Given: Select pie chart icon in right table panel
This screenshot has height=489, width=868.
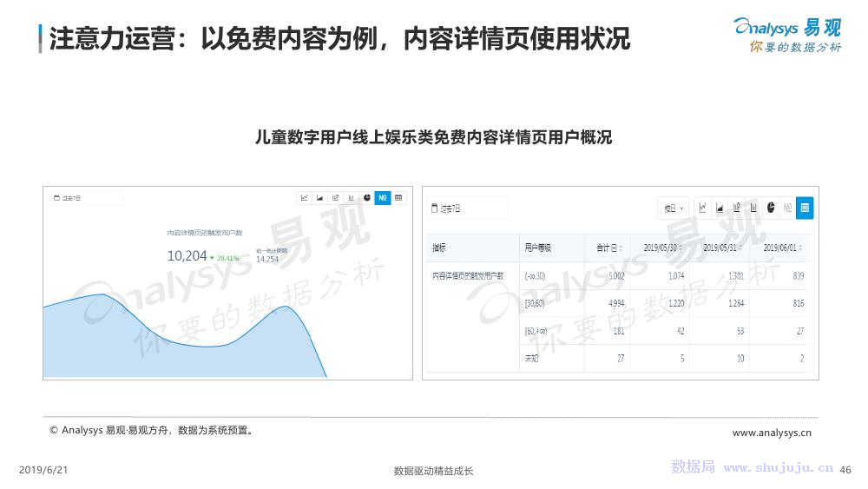Looking at the screenshot, I should coord(771,208).
